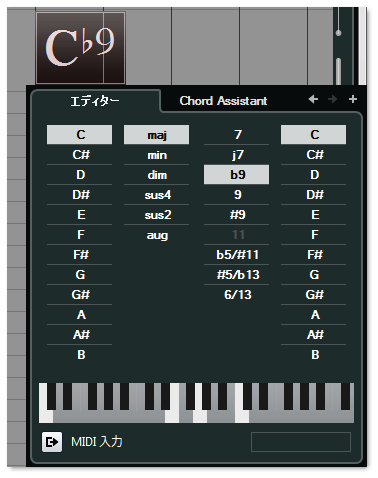Select root note D in first column
Viewport: 378px width, 478px height.
click(79, 175)
